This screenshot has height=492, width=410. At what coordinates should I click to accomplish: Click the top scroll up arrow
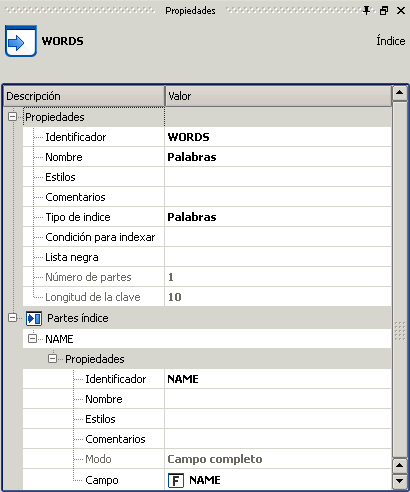coord(400,93)
